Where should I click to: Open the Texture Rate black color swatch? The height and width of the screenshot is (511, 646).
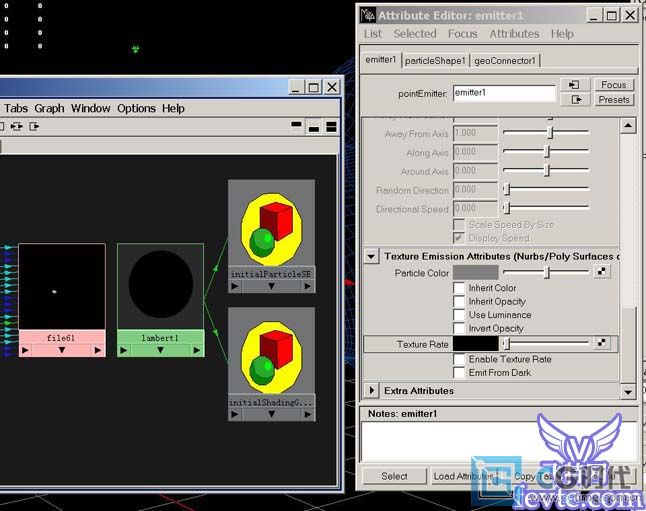pyautogui.click(x=476, y=344)
